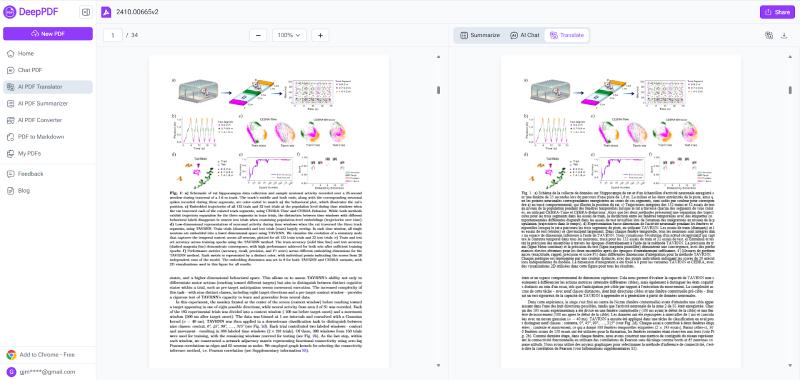Select the Translate tab
The image size is (800, 380).
tap(567, 35)
